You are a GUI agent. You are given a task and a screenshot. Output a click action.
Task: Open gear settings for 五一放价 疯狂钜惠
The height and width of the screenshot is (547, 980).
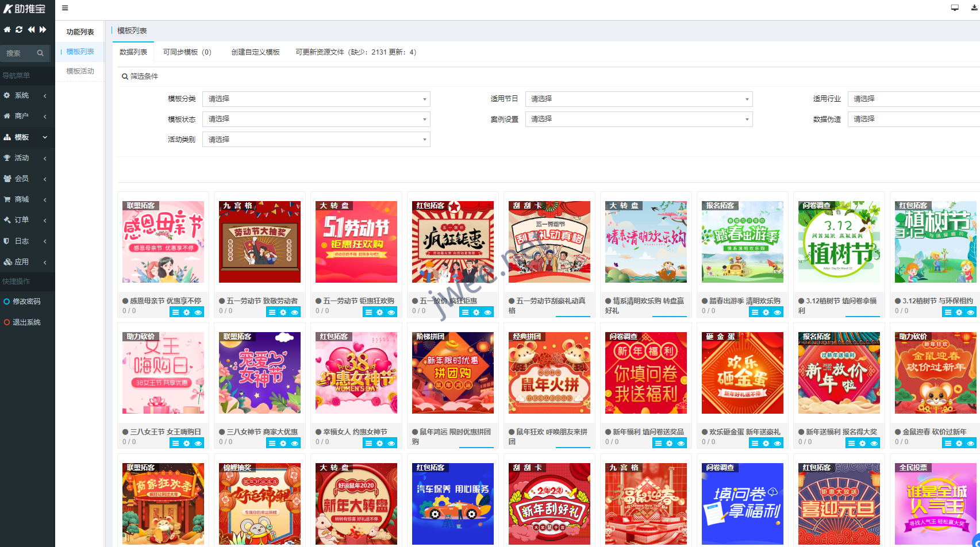[x=476, y=313]
